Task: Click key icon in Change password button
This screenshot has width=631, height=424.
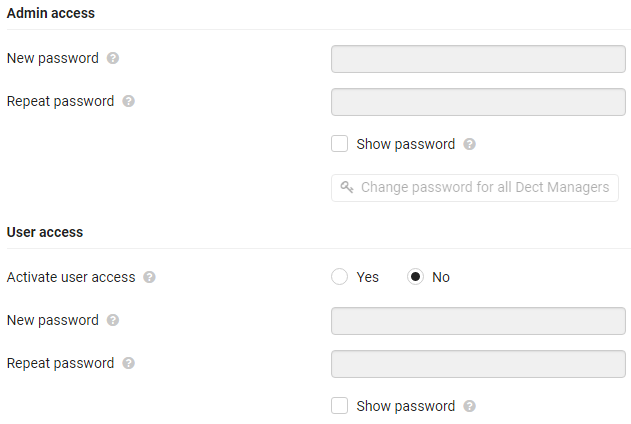Action: (346, 187)
